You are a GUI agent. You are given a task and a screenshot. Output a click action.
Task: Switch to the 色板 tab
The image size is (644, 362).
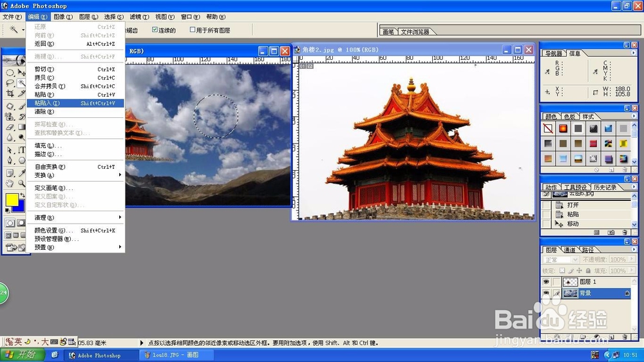(x=569, y=117)
